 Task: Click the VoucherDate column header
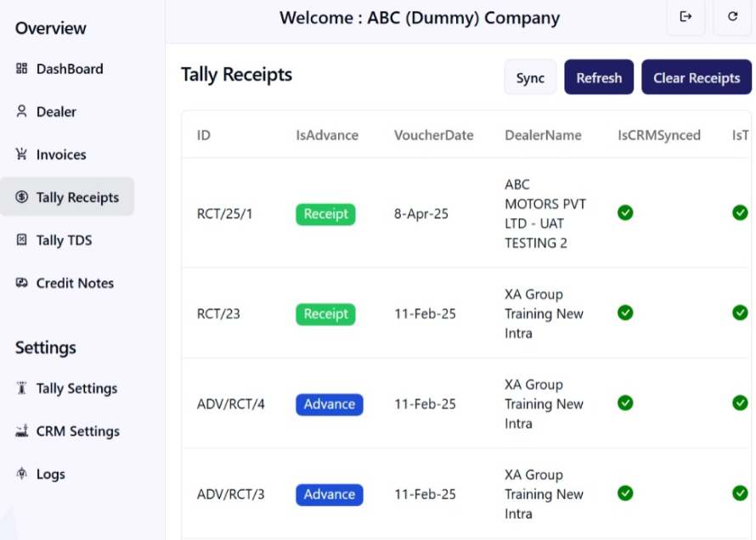tap(433, 135)
